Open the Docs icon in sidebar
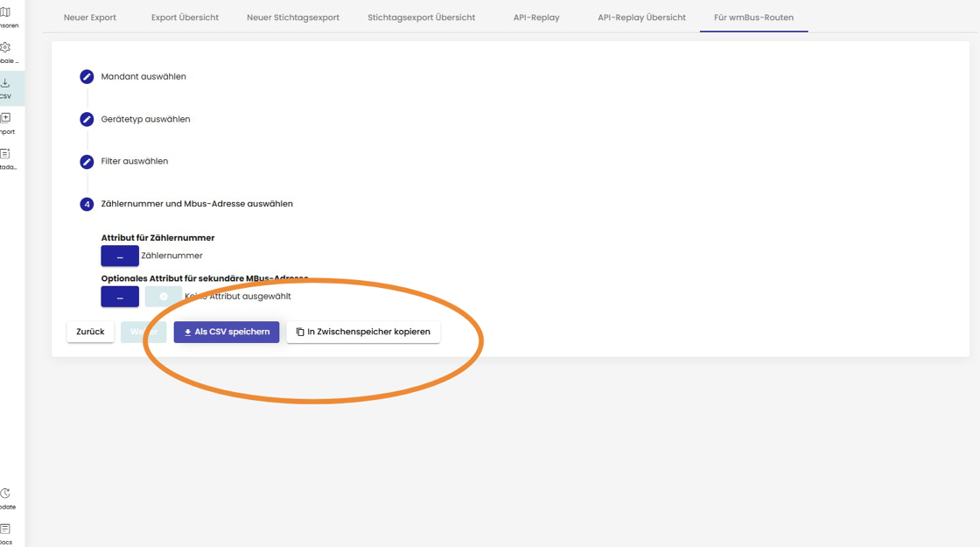 coord(5,529)
